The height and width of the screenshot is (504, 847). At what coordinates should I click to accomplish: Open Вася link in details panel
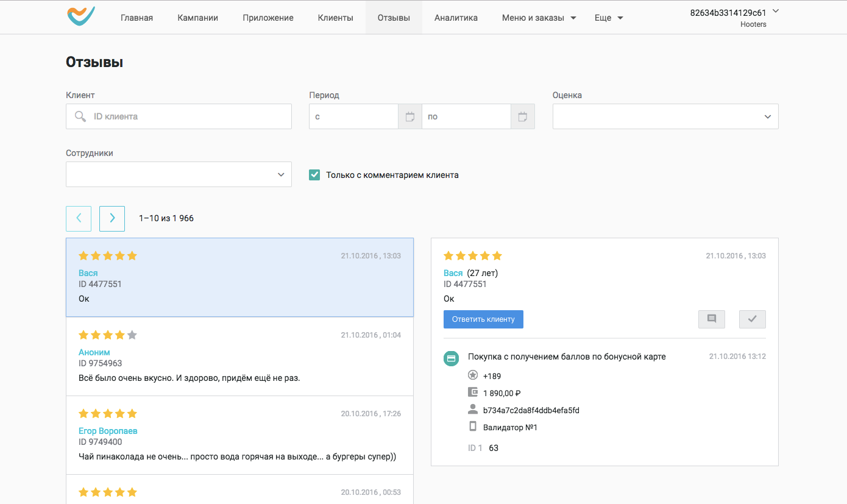point(453,273)
